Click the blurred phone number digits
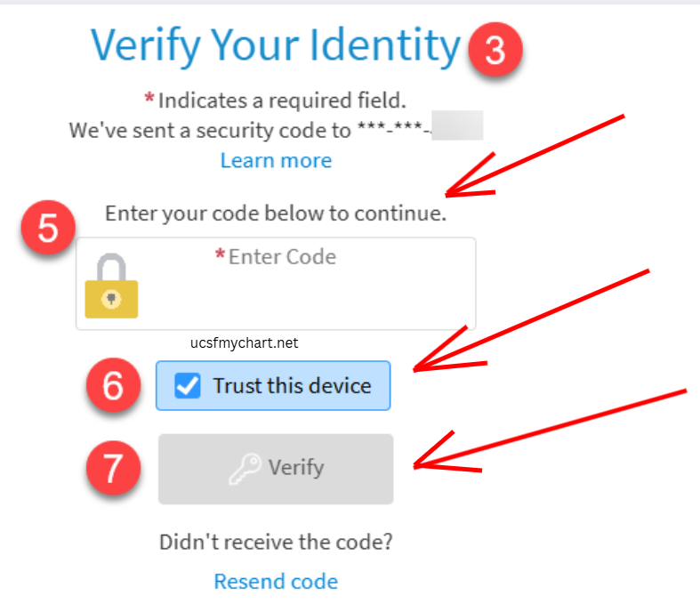This screenshot has width=700, height=612. click(x=457, y=125)
